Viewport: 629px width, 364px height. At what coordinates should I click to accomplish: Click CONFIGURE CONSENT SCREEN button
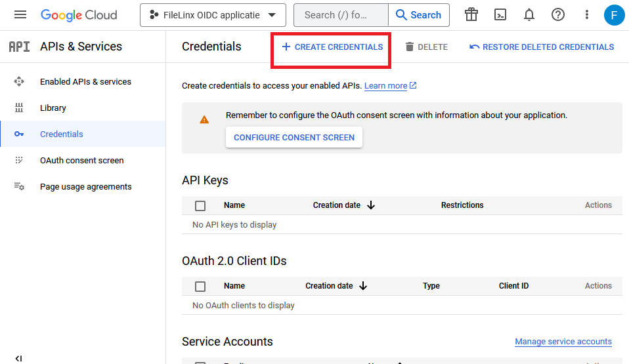[x=294, y=138]
